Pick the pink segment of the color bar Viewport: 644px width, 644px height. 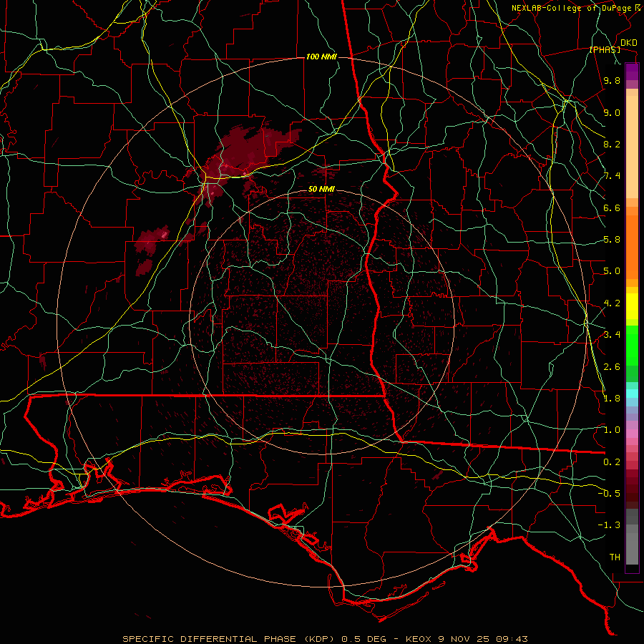(632, 434)
